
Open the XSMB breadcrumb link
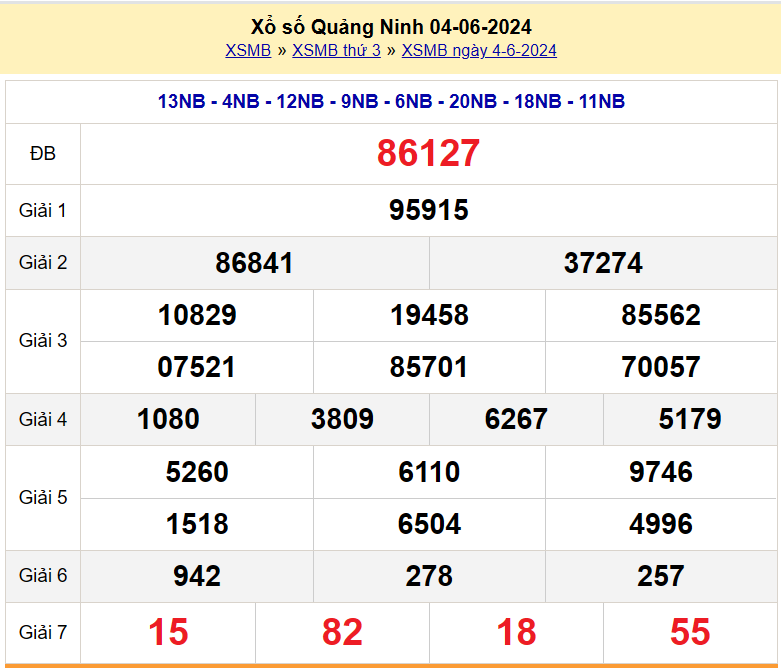pyautogui.click(x=248, y=51)
